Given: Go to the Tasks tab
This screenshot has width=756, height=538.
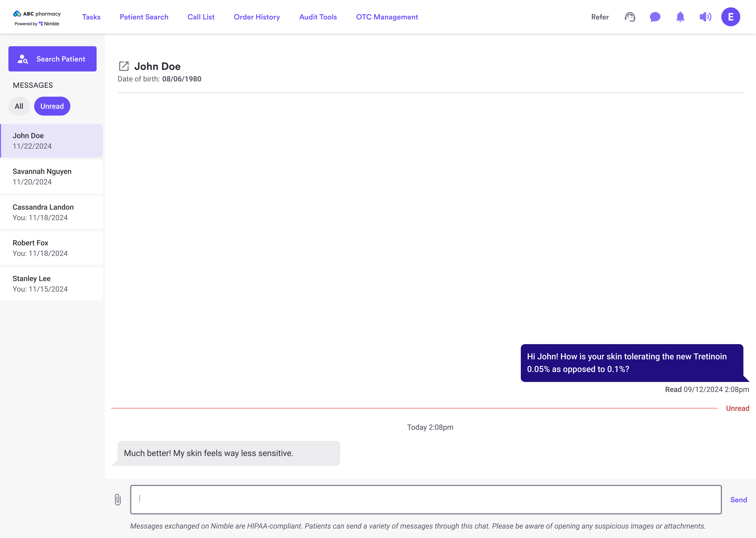Looking at the screenshot, I should pyautogui.click(x=91, y=17).
